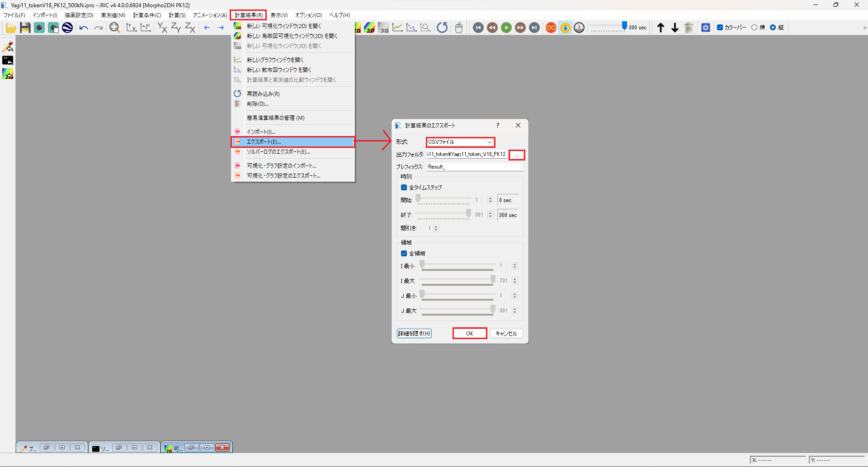Click the zoom magnifier toolbar icon
868x467 pixels.
[x=114, y=28]
